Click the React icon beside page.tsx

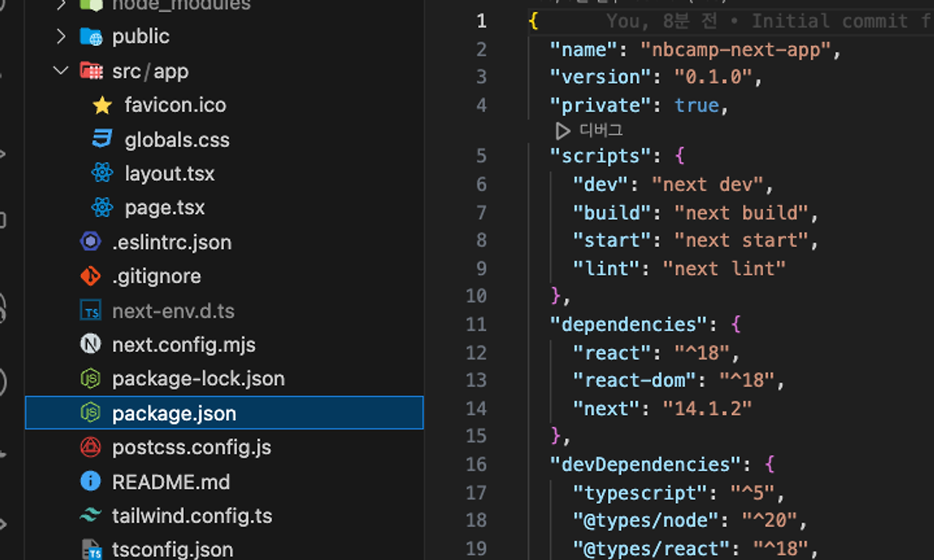click(102, 207)
